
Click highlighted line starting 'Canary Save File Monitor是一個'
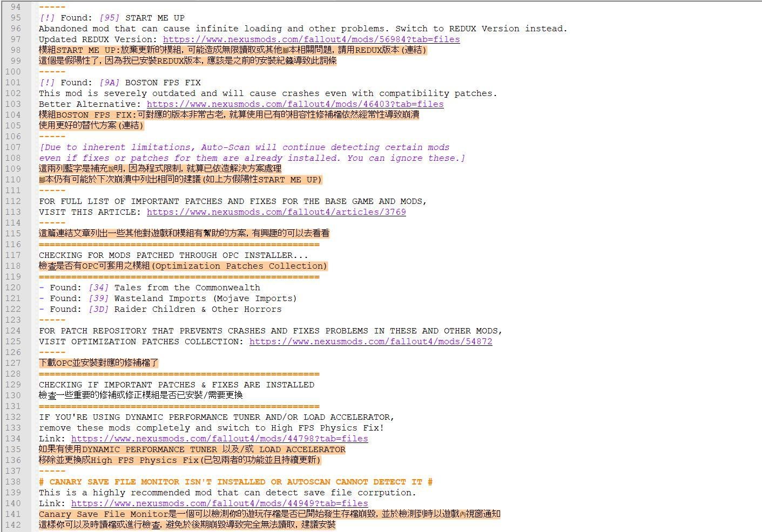point(269,514)
